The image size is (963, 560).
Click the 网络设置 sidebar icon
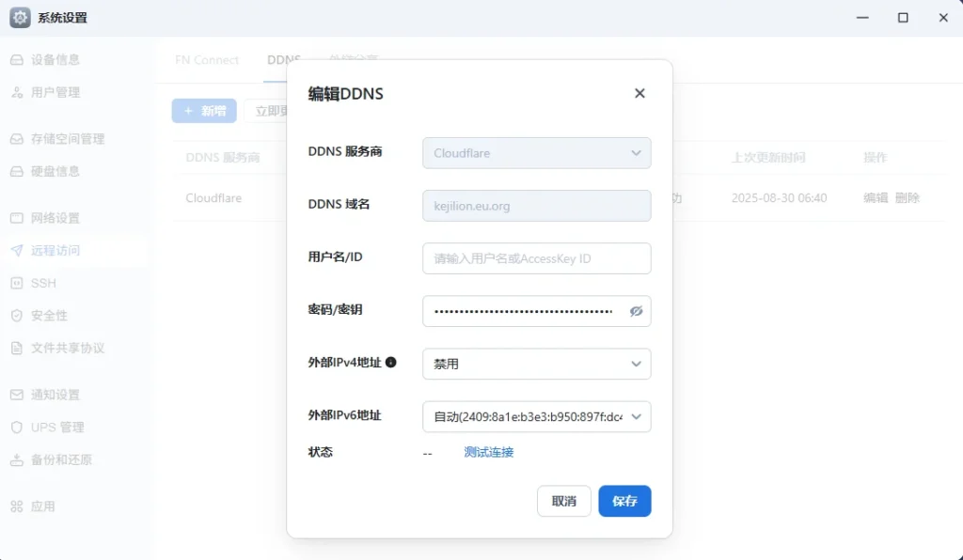coord(17,218)
